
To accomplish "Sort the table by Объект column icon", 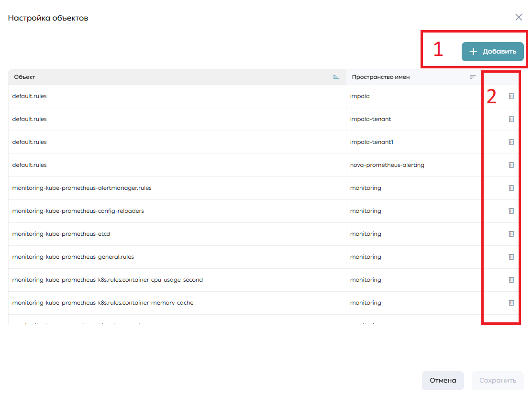I will click(x=336, y=77).
